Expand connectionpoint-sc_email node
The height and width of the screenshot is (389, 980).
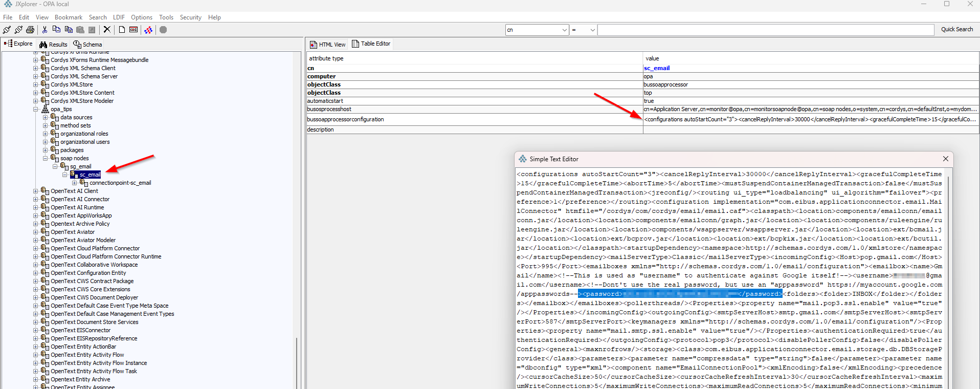[75, 183]
